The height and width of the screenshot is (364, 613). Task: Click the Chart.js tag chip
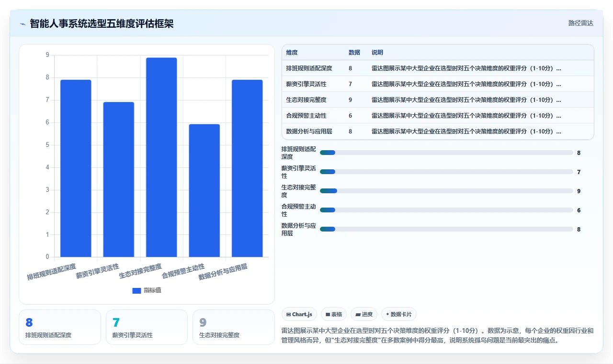pyautogui.click(x=299, y=314)
